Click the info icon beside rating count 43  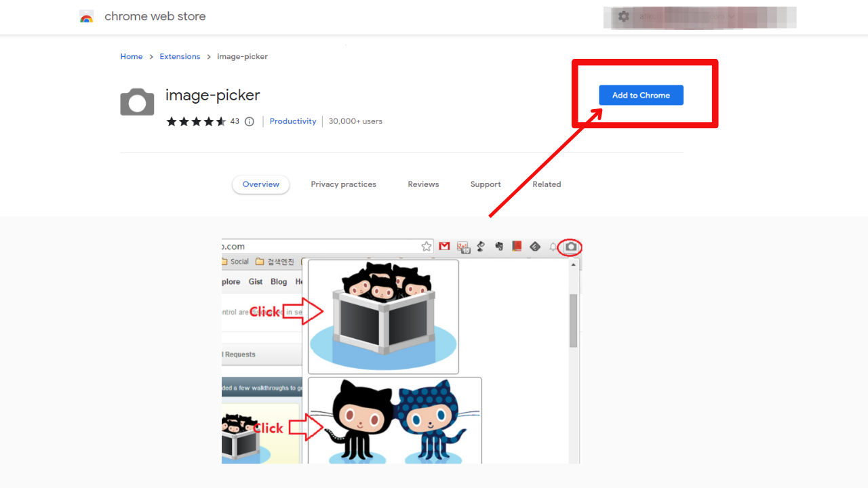pos(249,122)
